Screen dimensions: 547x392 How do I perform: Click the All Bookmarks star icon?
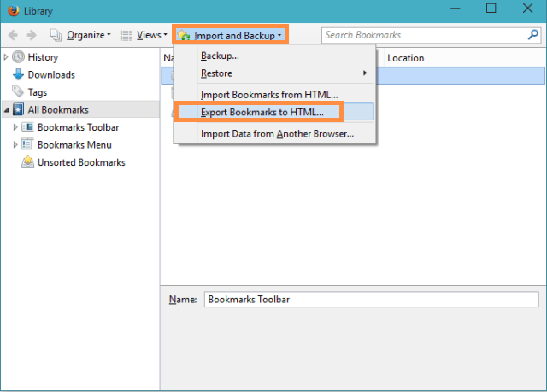pyautogui.click(x=19, y=109)
